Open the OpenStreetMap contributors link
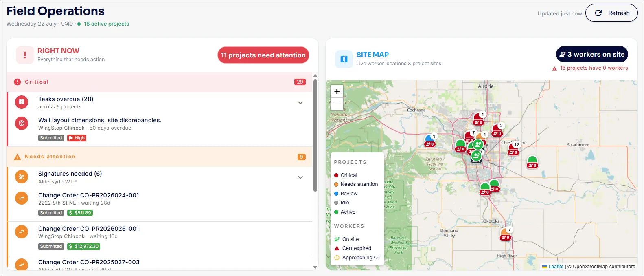644x276 pixels. (x=604, y=267)
